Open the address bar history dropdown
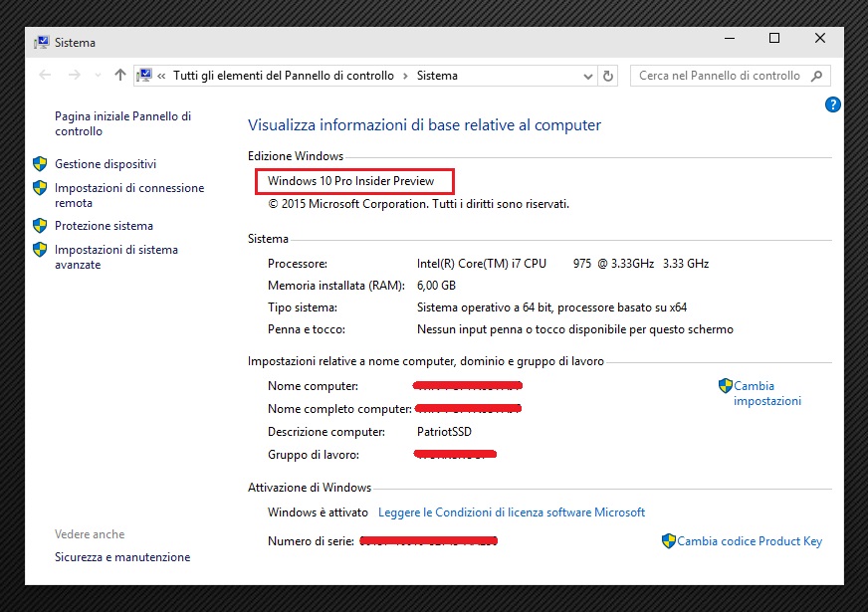 click(x=588, y=77)
